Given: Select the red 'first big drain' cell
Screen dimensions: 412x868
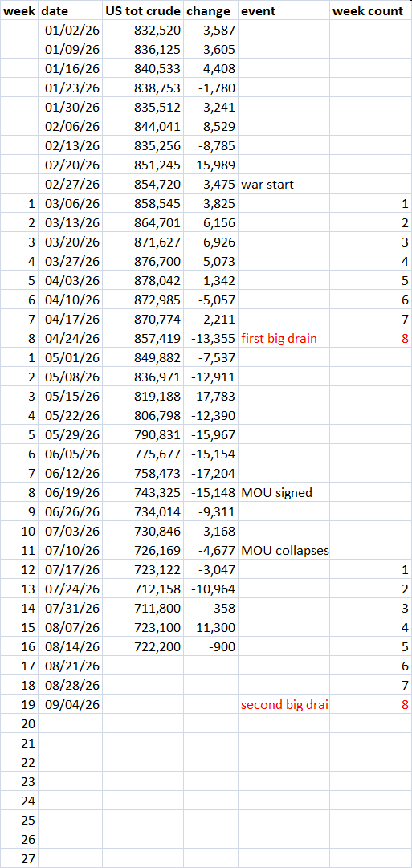Looking at the screenshot, I should coord(284,338).
